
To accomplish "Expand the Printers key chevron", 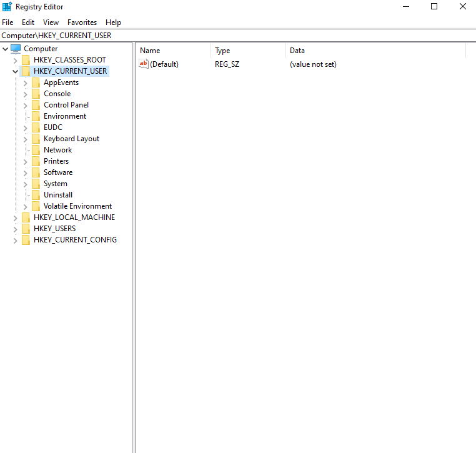I will point(25,161).
